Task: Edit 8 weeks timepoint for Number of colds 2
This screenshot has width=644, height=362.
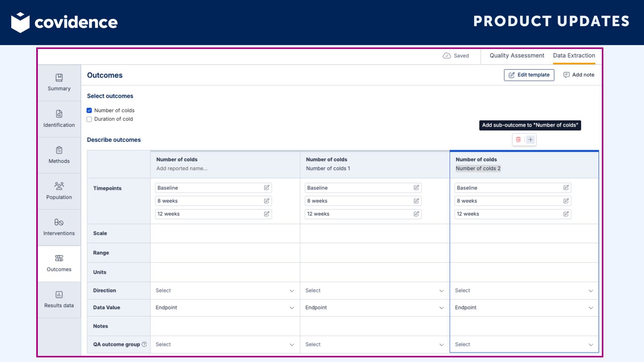Action: click(x=566, y=201)
